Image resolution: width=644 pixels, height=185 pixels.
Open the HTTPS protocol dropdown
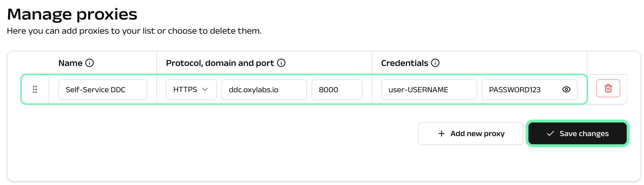[x=191, y=89]
